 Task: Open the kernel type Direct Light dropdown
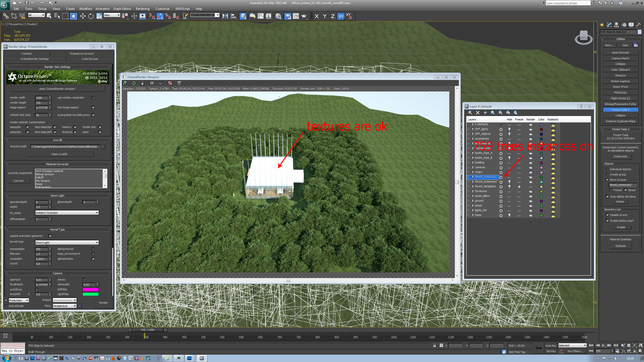[x=67, y=243]
